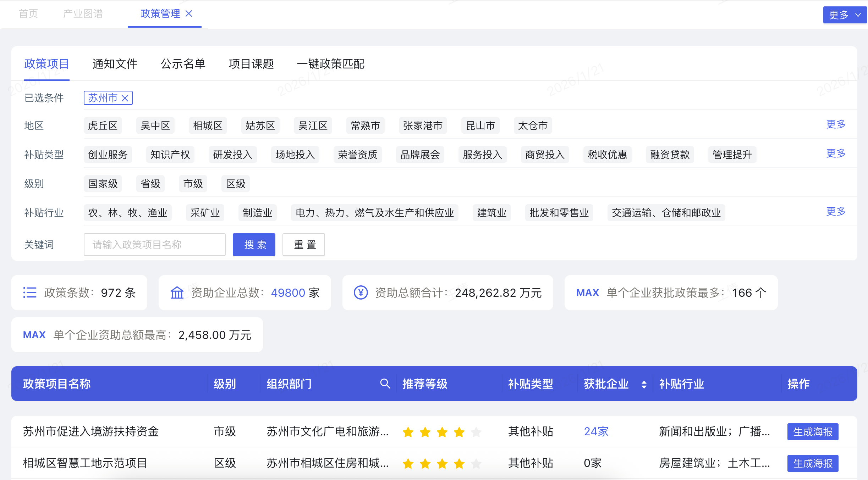Image resolution: width=868 pixels, height=480 pixels.
Task: Open the 24家 approved companies link
Action: 596,431
